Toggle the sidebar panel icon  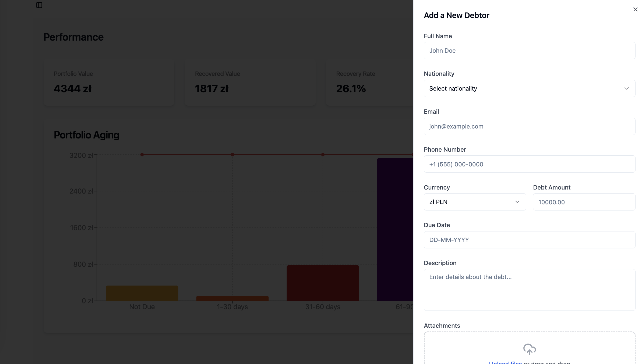tap(39, 5)
